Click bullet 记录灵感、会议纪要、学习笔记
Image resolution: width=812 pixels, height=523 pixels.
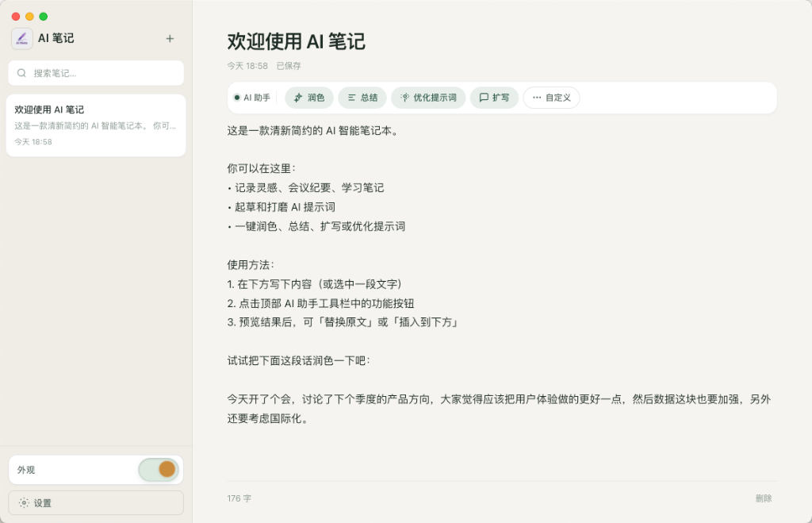[x=305, y=187]
